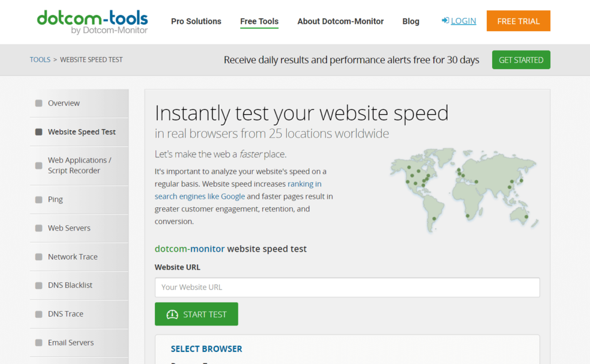Select the Web Servers tool
Screen dimensions: 590x364
67,228
